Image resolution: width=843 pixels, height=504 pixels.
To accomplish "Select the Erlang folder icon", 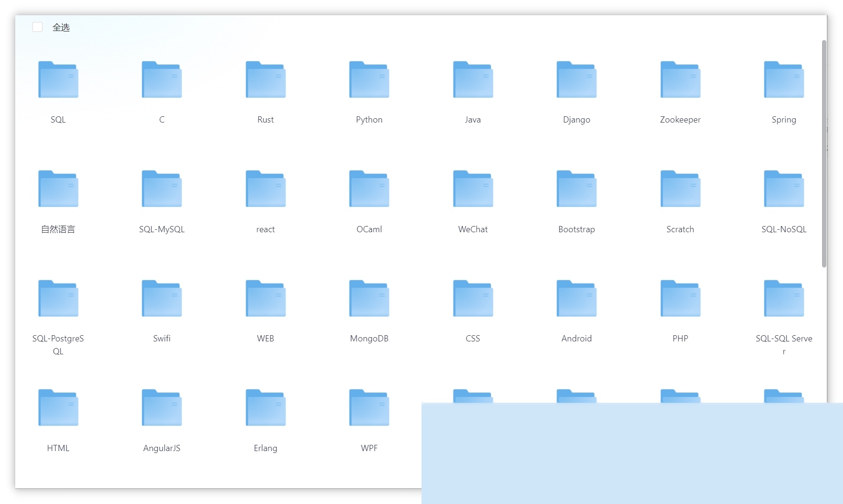I will click(266, 408).
